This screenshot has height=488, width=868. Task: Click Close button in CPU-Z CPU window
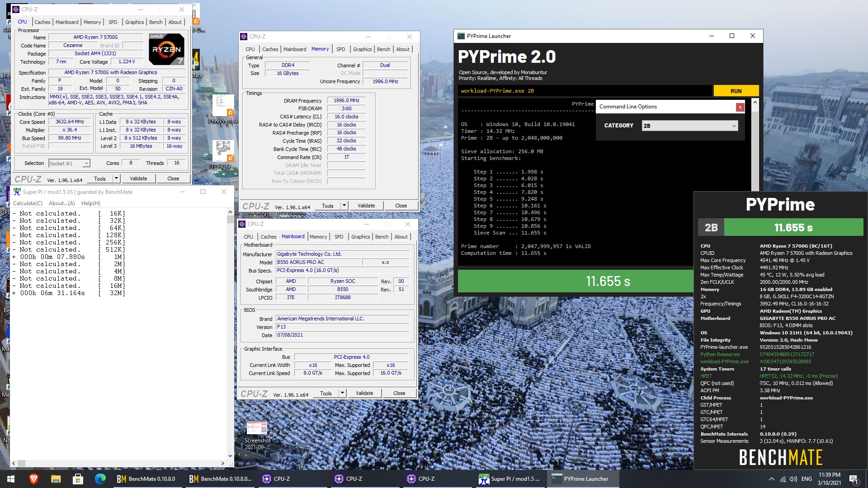pos(173,178)
